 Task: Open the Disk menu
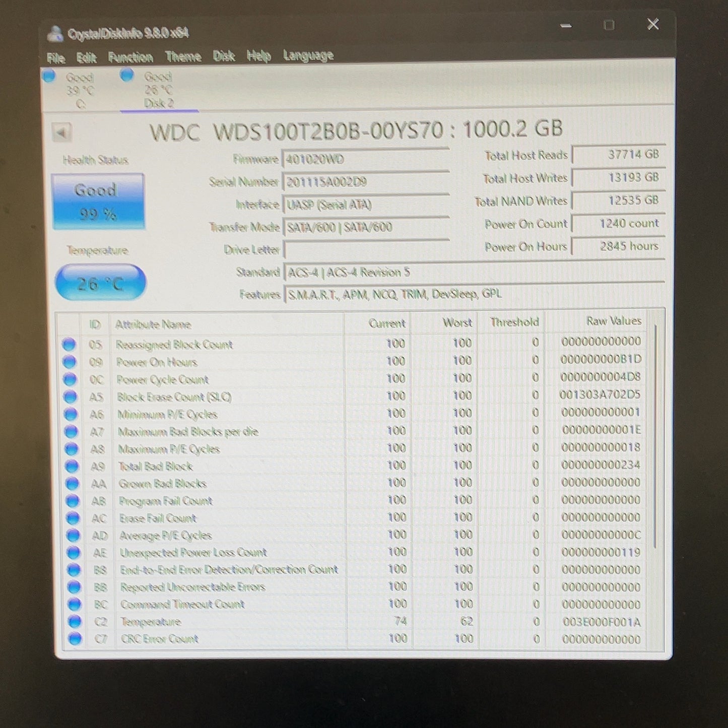click(224, 56)
